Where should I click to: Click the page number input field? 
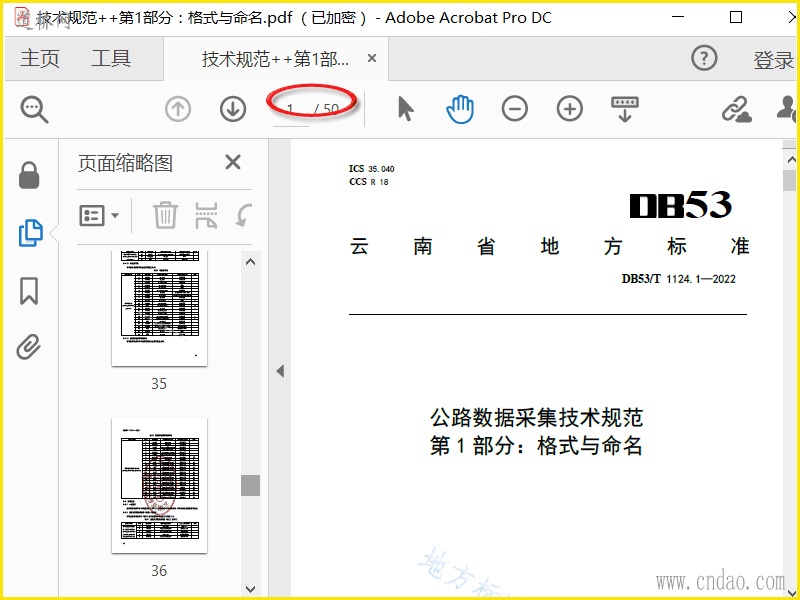[291, 109]
